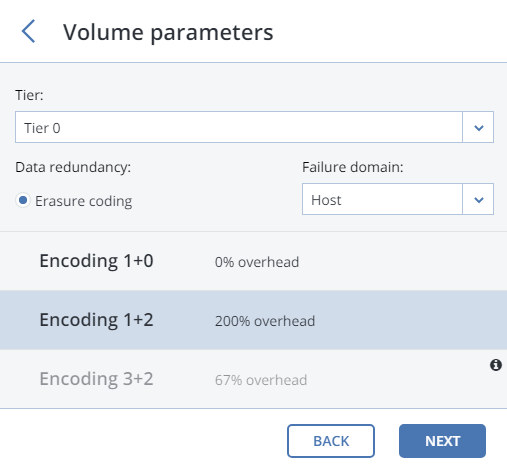Viewport: 507px width, 470px height.
Task: Click the 67% overhead text
Action: 261,380
